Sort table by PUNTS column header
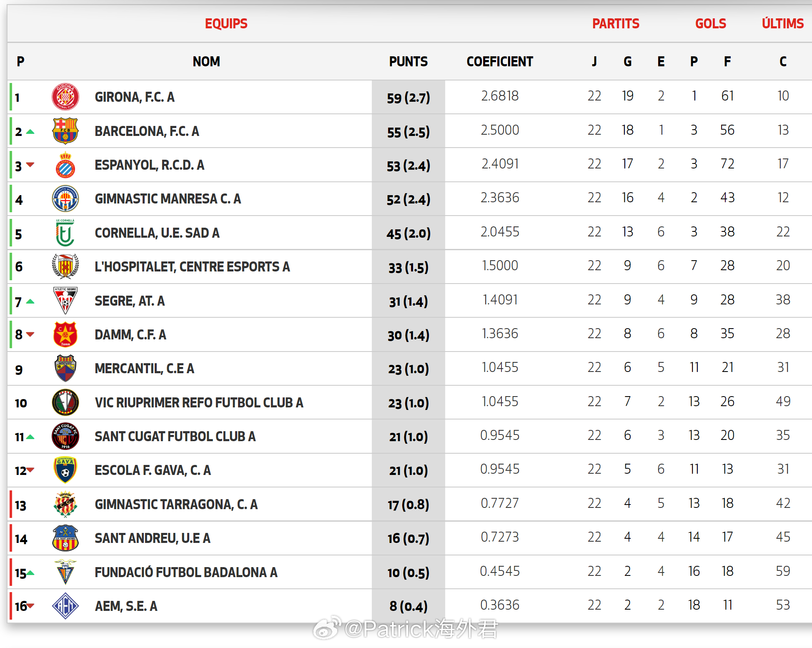This screenshot has height=648, width=812. click(x=408, y=62)
